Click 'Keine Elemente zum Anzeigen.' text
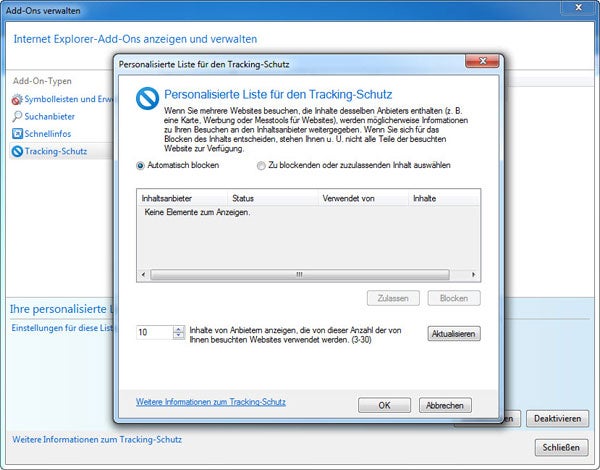This screenshot has width=600, height=470. tap(197, 212)
